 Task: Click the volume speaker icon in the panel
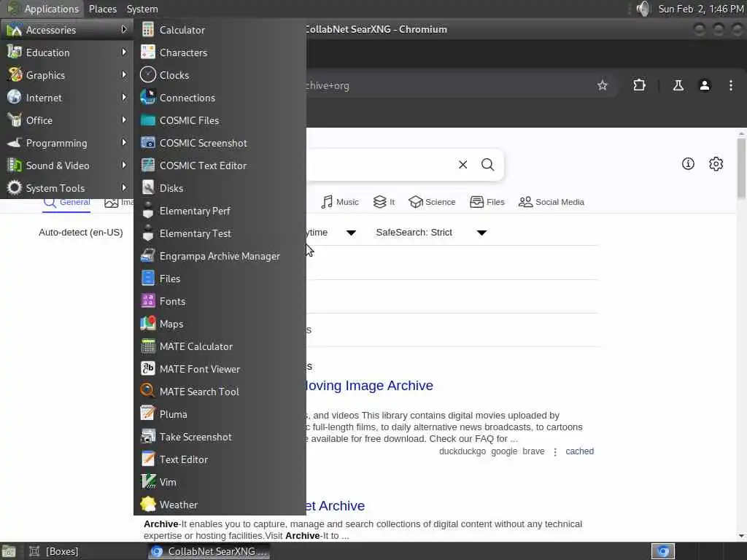point(643,9)
